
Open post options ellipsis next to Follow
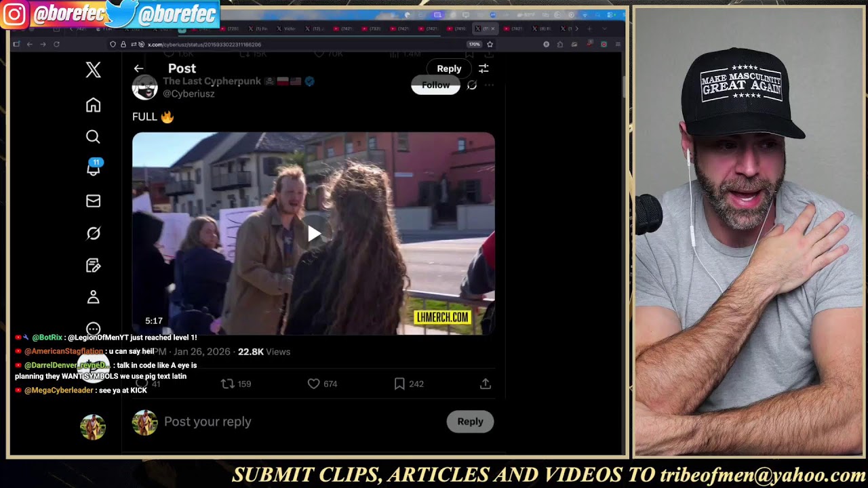point(489,85)
